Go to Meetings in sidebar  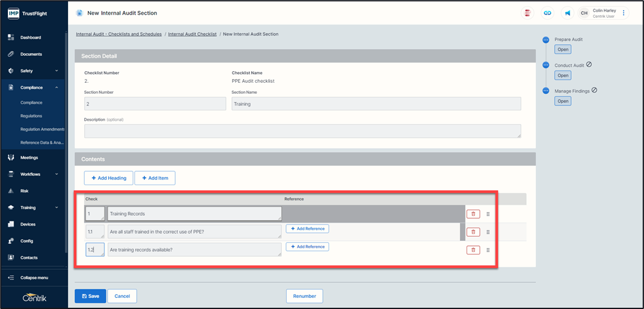click(x=29, y=158)
